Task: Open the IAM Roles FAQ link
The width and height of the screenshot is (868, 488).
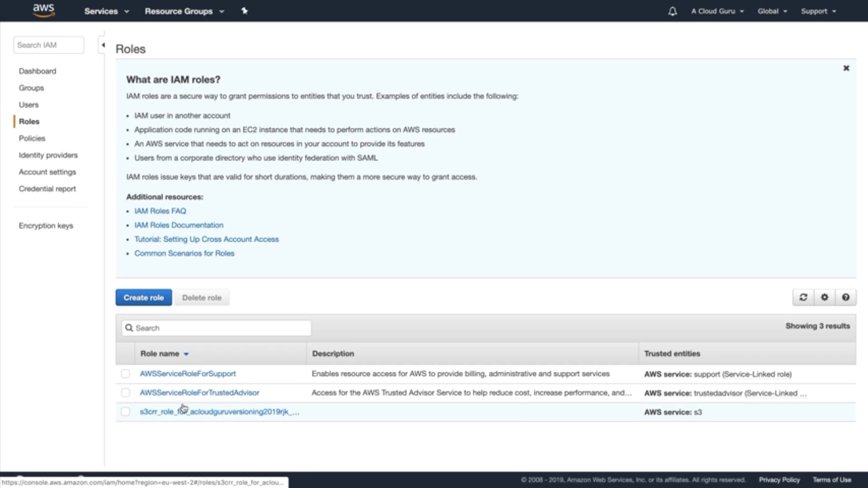Action: tap(160, 211)
